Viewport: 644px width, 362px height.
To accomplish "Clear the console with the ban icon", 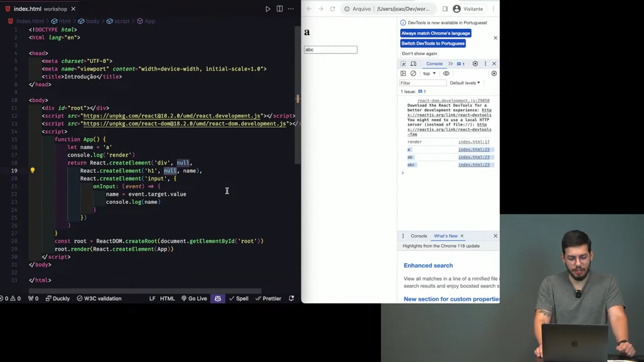I will 413,73.
